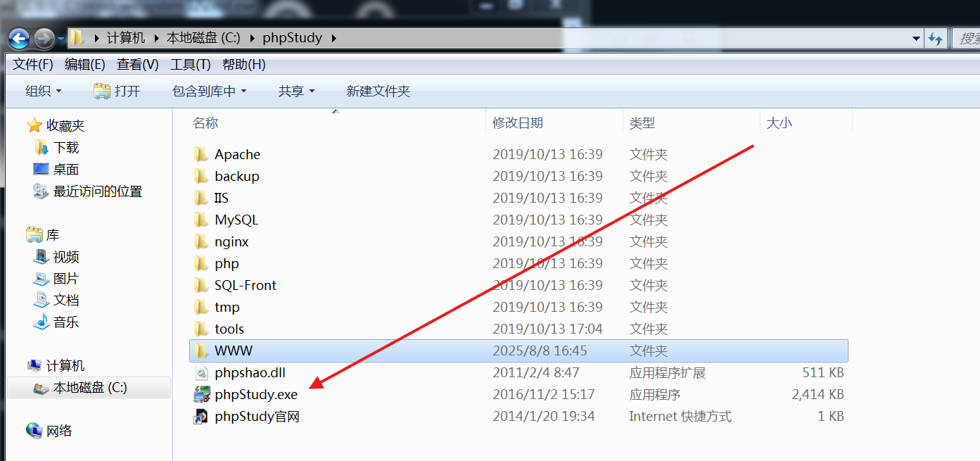Select the 图片 library icon
980x461 pixels.
[42, 279]
